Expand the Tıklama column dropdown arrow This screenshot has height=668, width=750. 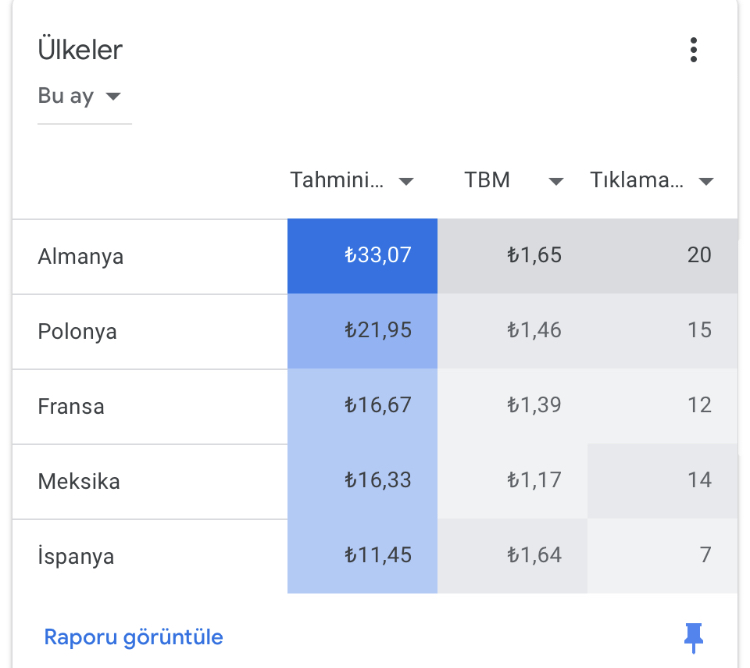(706, 181)
